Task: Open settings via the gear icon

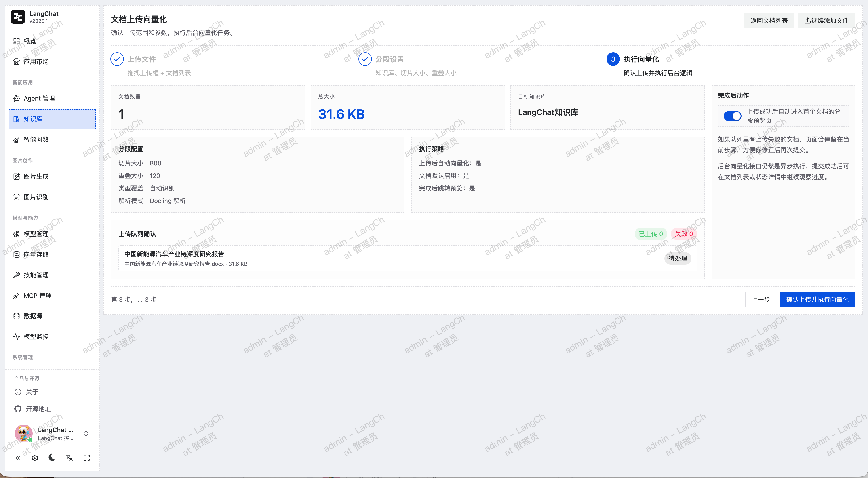Action: pos(35,458)
